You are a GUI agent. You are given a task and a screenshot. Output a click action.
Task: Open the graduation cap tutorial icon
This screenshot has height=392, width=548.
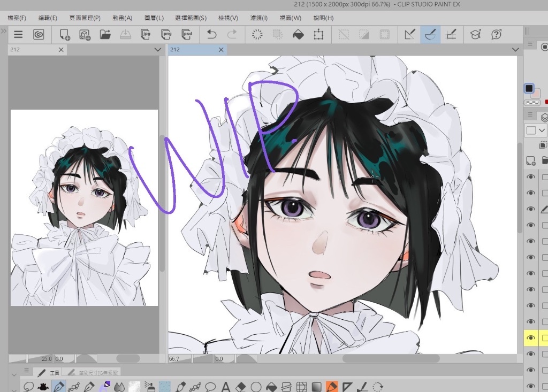point(475,34)
